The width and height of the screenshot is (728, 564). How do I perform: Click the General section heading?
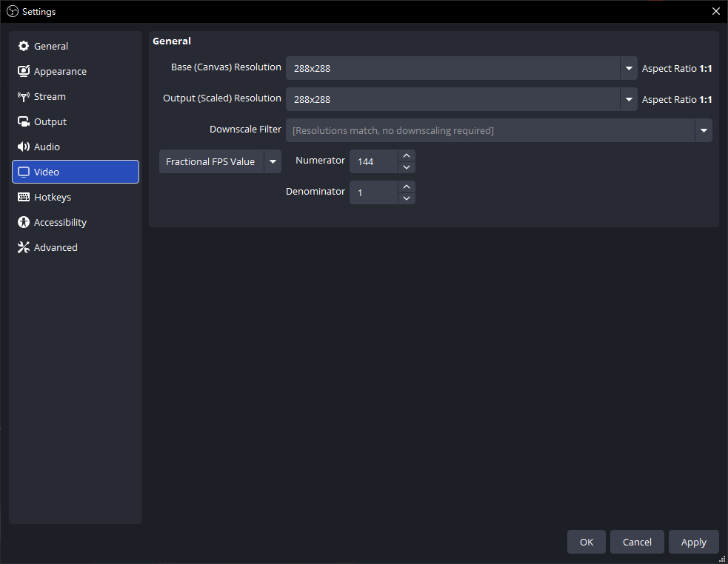(x=172, y=41)
